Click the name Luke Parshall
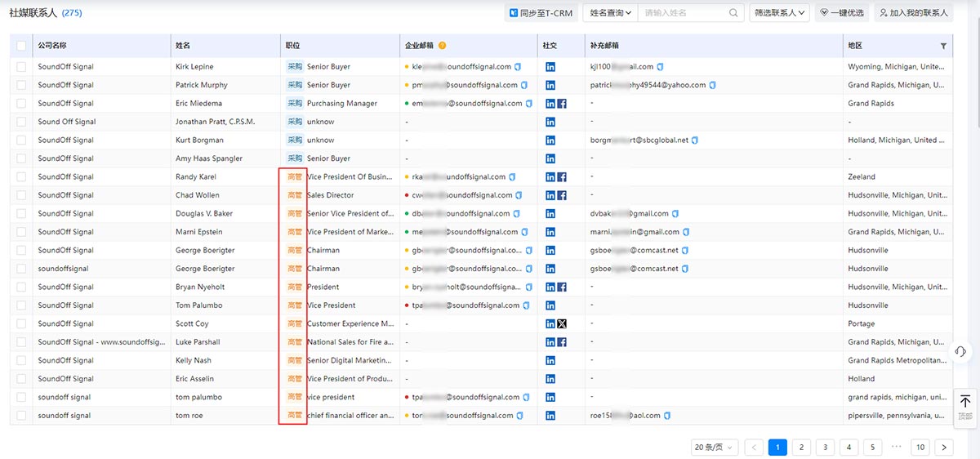Screen dimensions: 980x459 pyautogui.click(x=198, y=342)
